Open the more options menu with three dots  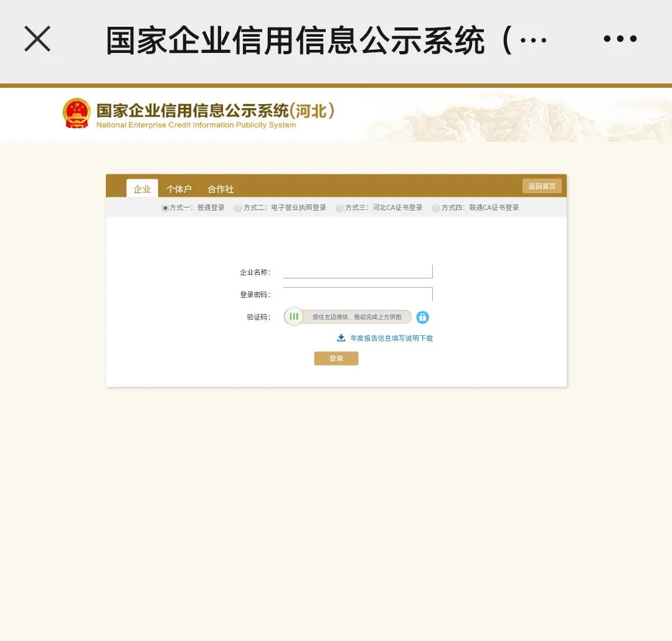pyautogui.click(x=620, y=39)
